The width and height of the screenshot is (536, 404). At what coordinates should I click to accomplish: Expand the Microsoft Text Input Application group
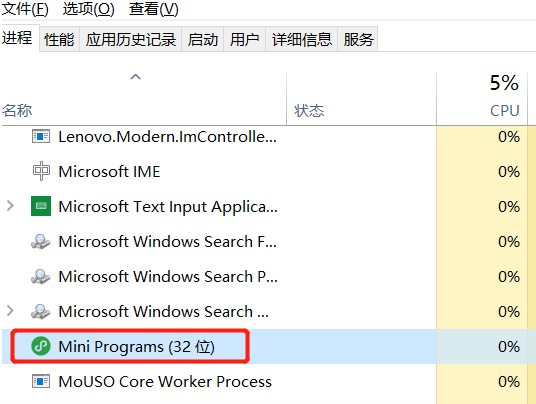[10, 206]
